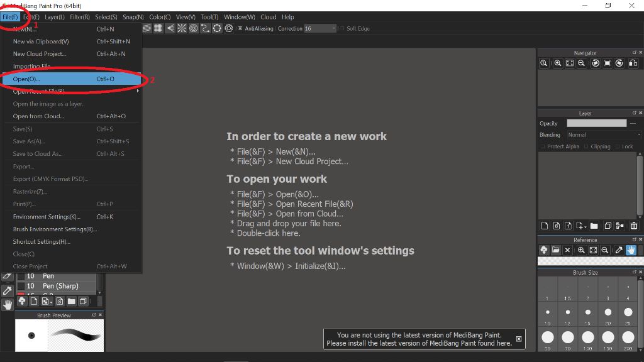644x362 pixels.
Task: Select Reference panel eyedropper icon
Action: [619, 250]
